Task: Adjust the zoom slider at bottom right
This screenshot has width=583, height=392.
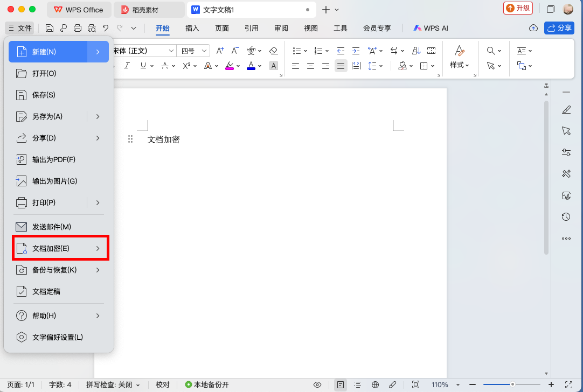Action: click(x=512, y=384)
